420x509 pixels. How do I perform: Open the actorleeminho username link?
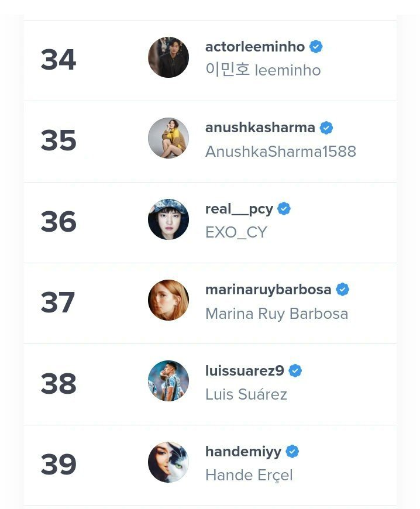(x=255, y=47)
